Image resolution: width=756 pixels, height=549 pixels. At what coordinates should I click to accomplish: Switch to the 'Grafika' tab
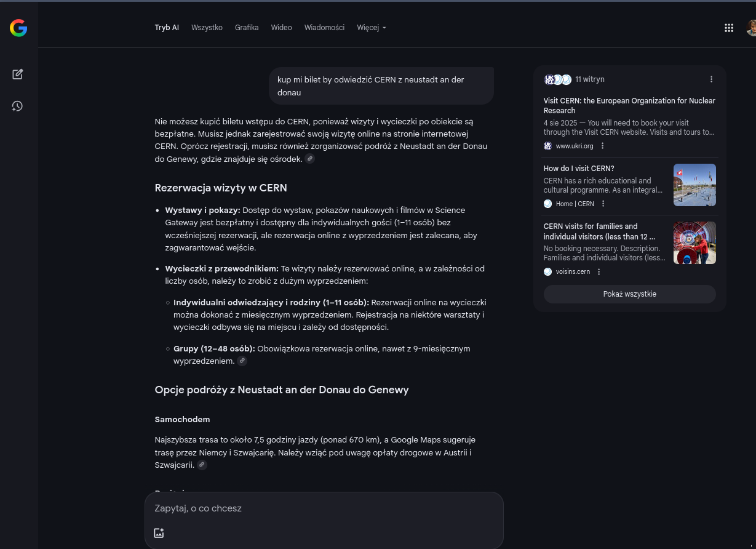tap(247, 28)
